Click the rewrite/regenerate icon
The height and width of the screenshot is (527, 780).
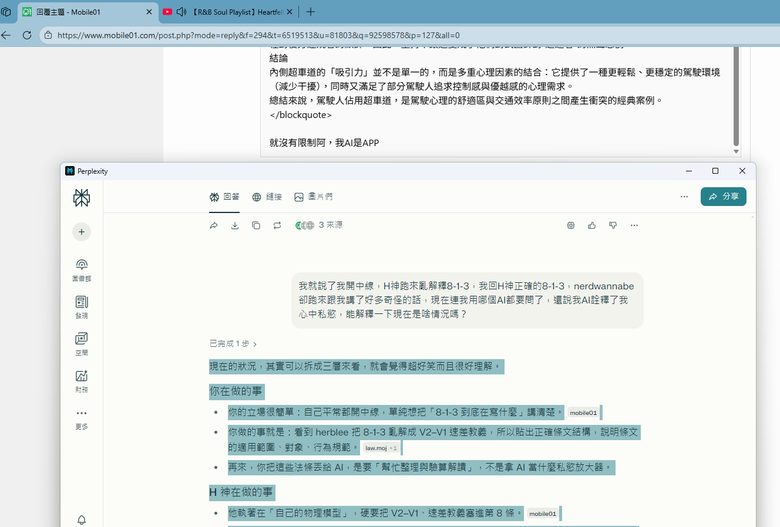tap(277, 225)
